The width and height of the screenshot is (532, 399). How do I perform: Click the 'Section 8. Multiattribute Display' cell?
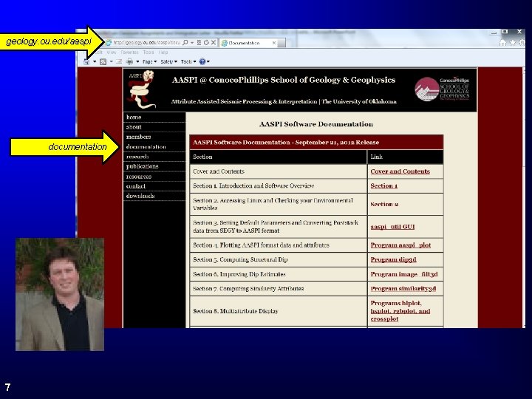[279, 311]
